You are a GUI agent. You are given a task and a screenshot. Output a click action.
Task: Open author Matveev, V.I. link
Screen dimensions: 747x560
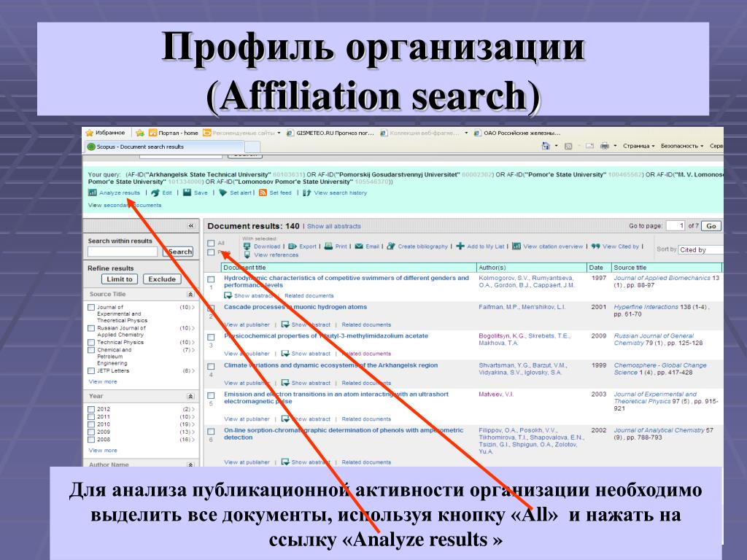click(x=495, y=394)
